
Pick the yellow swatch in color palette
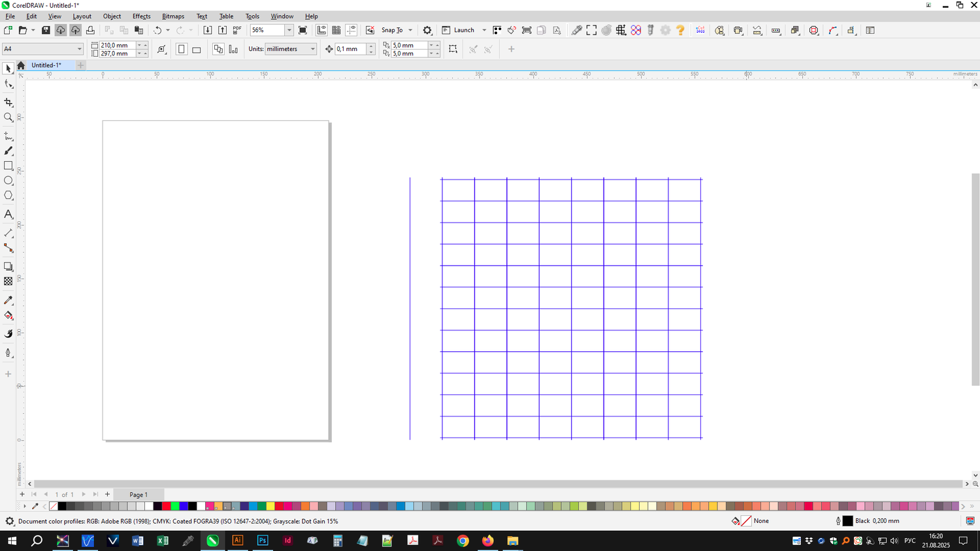pos(270,506)
